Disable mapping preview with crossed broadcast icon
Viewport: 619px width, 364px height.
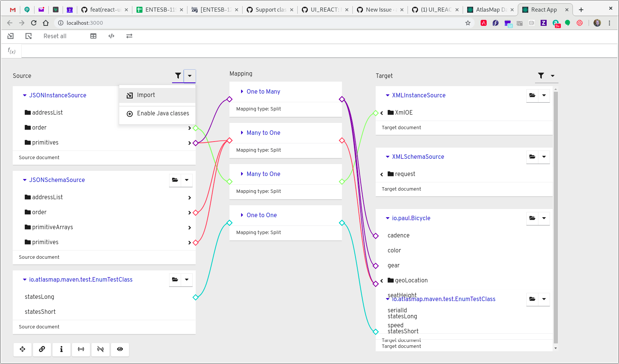(100, 349)
